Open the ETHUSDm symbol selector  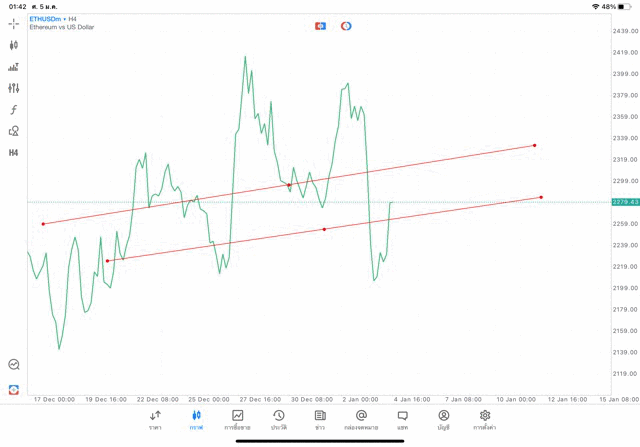(x=45, y=19)
